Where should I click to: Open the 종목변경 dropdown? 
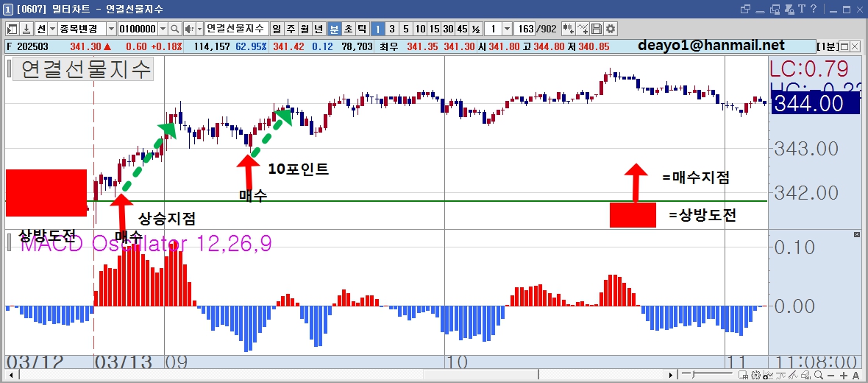(112, 29)
